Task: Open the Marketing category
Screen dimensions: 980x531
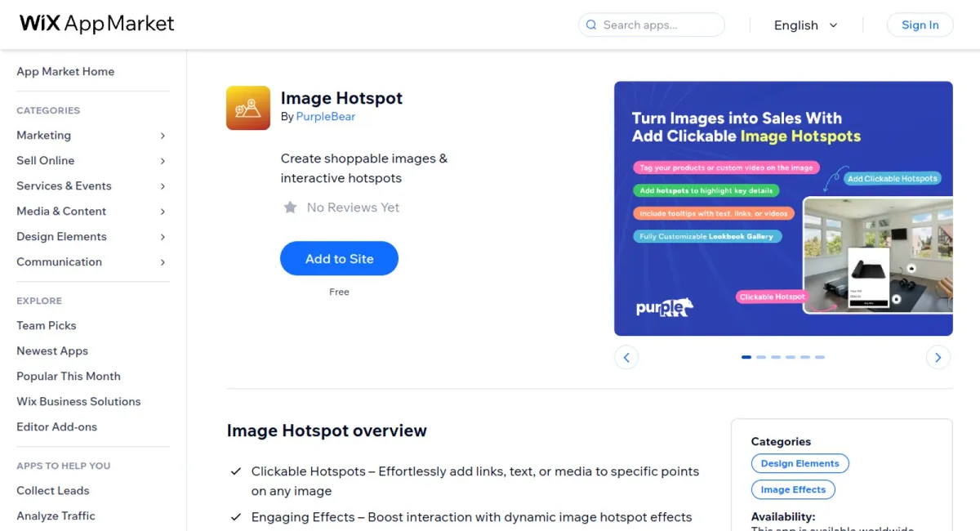Action: coord(44,135)
